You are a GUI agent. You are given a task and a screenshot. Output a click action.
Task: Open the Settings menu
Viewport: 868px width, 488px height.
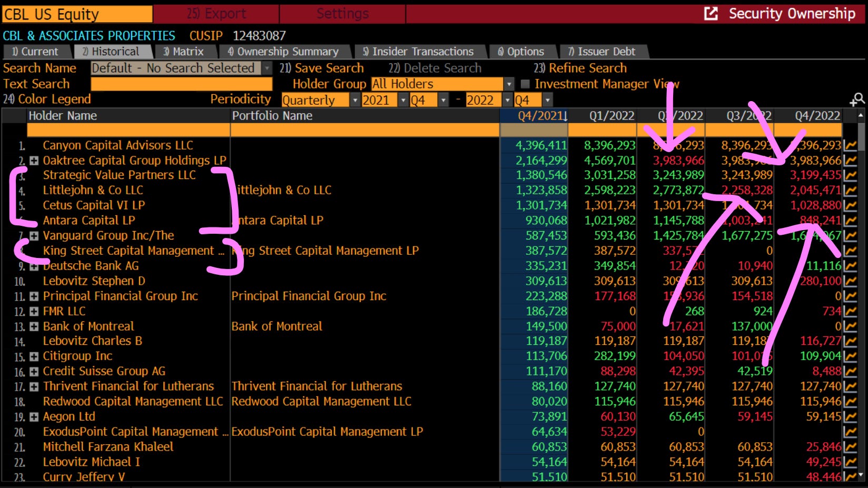343,14
